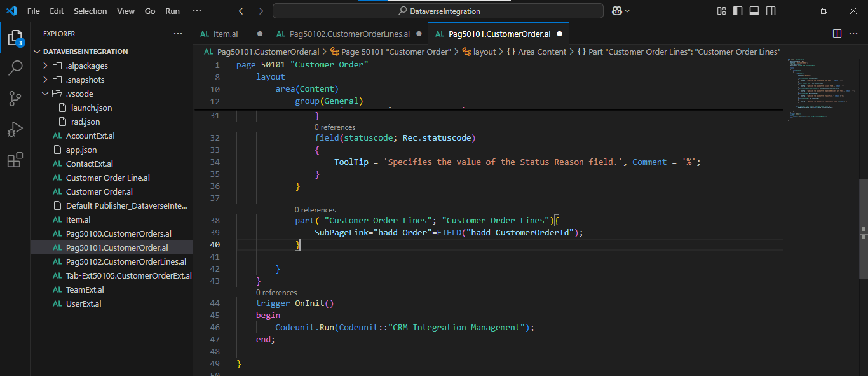Viewport: 868px width, 376px height.
Task: Open the Source Control view
Action: (x=15, y=98)
